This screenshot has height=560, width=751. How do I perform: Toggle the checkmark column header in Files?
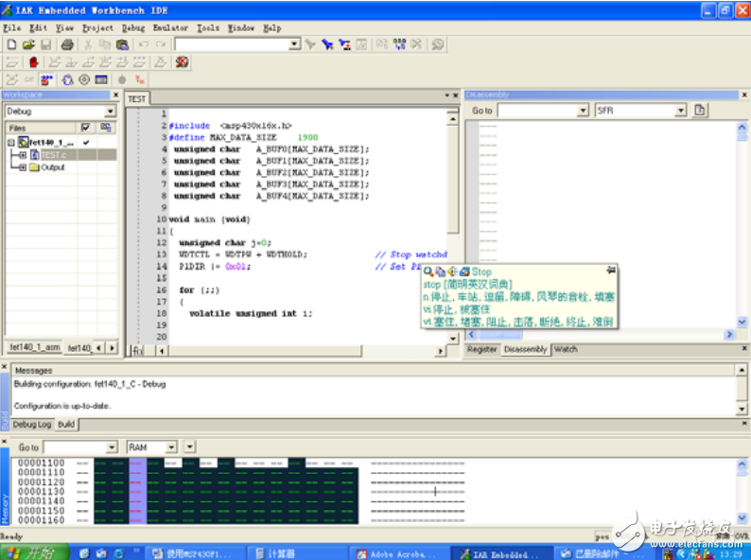(86, 128)
